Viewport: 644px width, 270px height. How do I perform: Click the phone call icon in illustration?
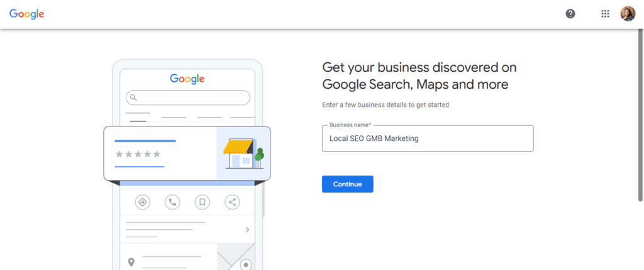point(172,202)
